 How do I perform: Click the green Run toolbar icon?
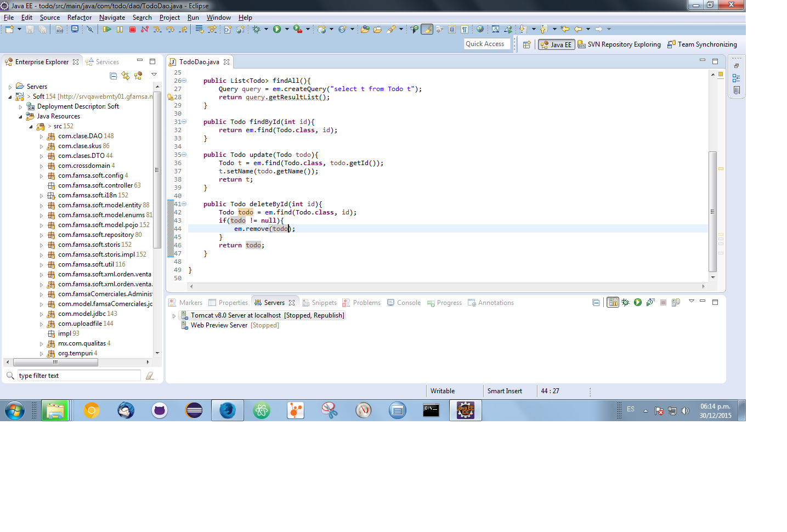click(277, 29)
